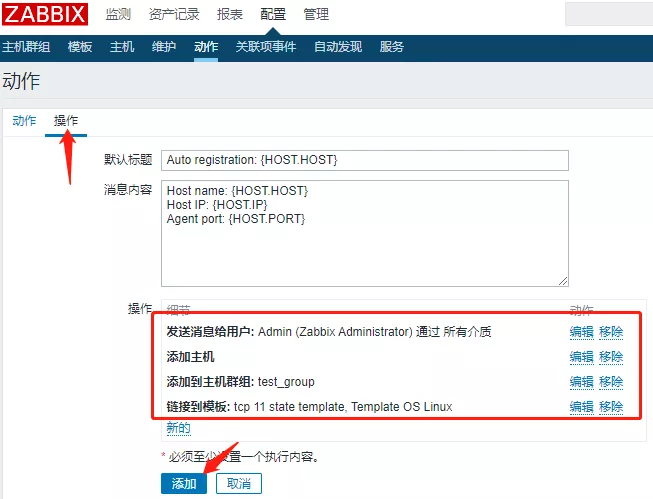Click the ZABBIX logo
653x499 pixels.
tap(45, 14)
